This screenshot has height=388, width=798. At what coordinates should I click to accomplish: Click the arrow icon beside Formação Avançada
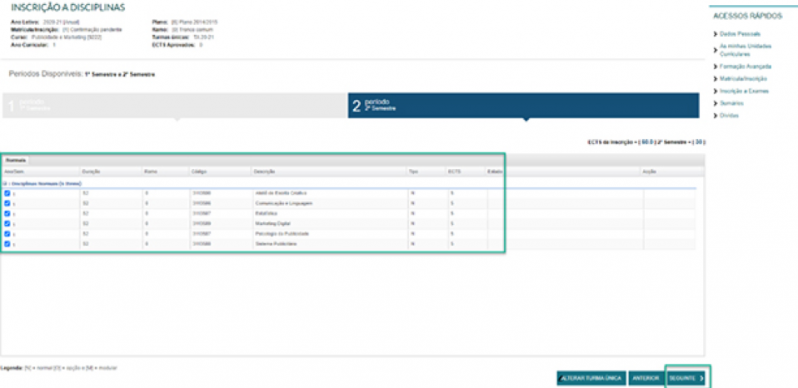pyautogui.click(x=716, y=67)
